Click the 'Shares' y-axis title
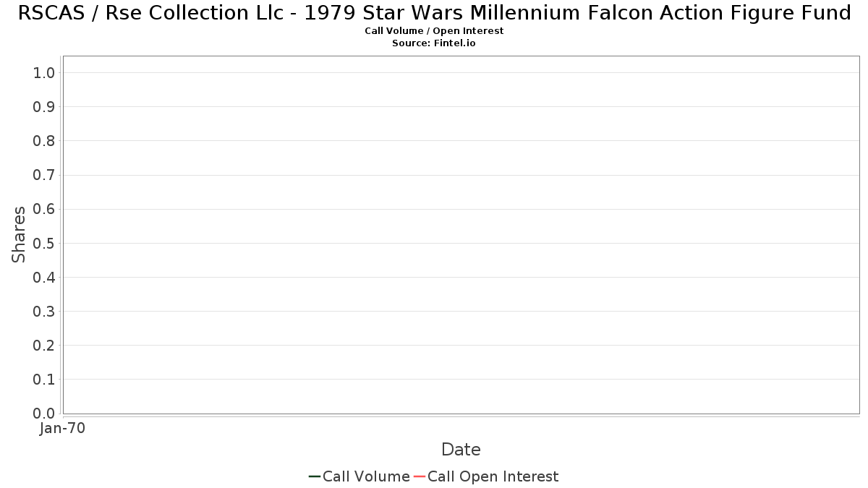 19,234
